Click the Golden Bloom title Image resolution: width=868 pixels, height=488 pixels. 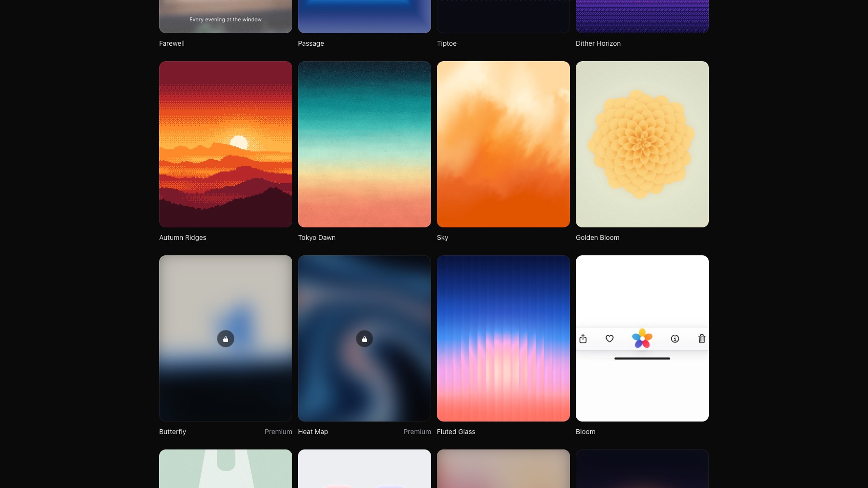point(597,237)
